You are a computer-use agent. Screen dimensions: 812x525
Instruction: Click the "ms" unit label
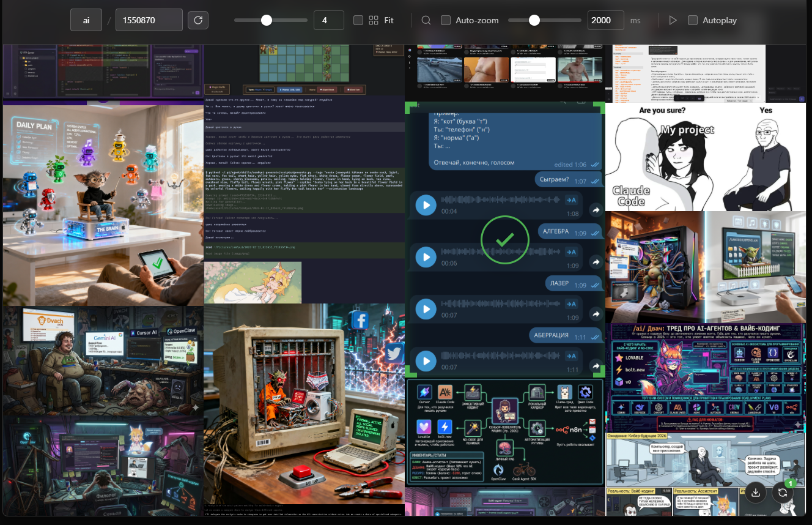tap(635, 21)
